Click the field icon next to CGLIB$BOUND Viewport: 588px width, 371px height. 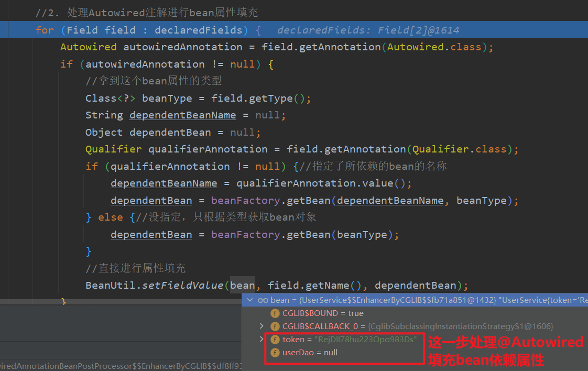click(x=275, y=313)
